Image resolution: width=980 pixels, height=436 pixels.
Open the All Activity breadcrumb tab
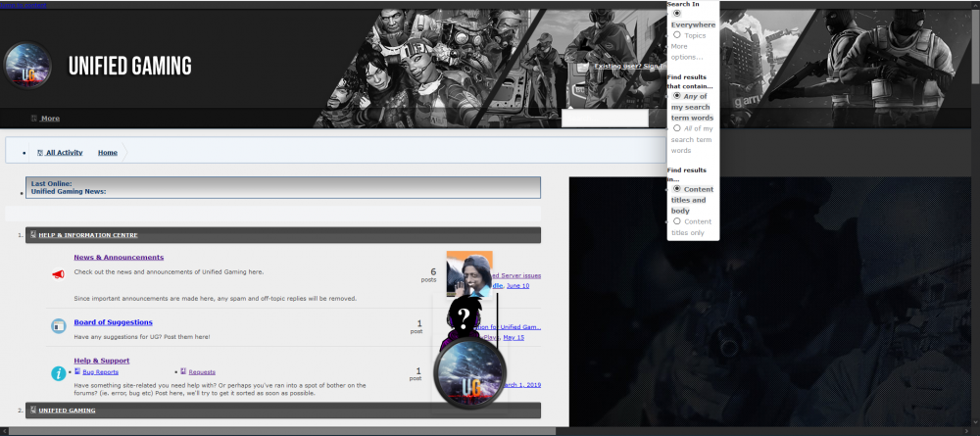click(x=64, y=153)
